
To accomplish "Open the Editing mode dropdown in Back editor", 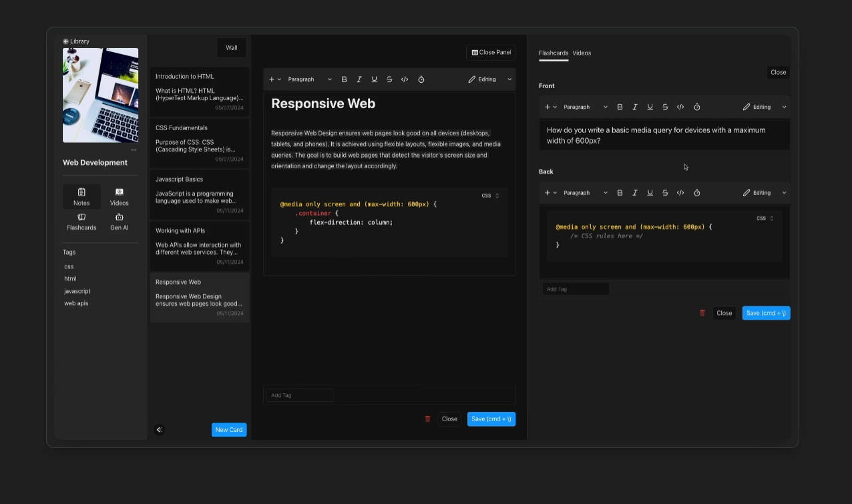I will pos(765,193).
